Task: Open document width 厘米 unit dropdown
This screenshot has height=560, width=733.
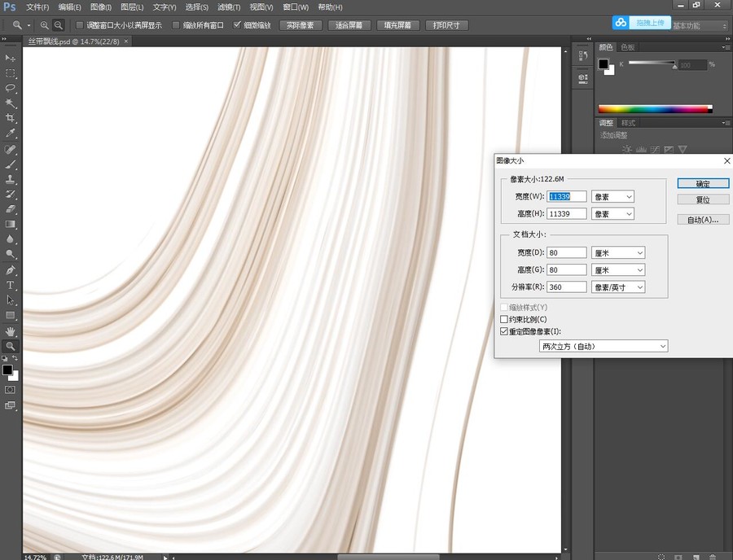Action: point(618,252)
